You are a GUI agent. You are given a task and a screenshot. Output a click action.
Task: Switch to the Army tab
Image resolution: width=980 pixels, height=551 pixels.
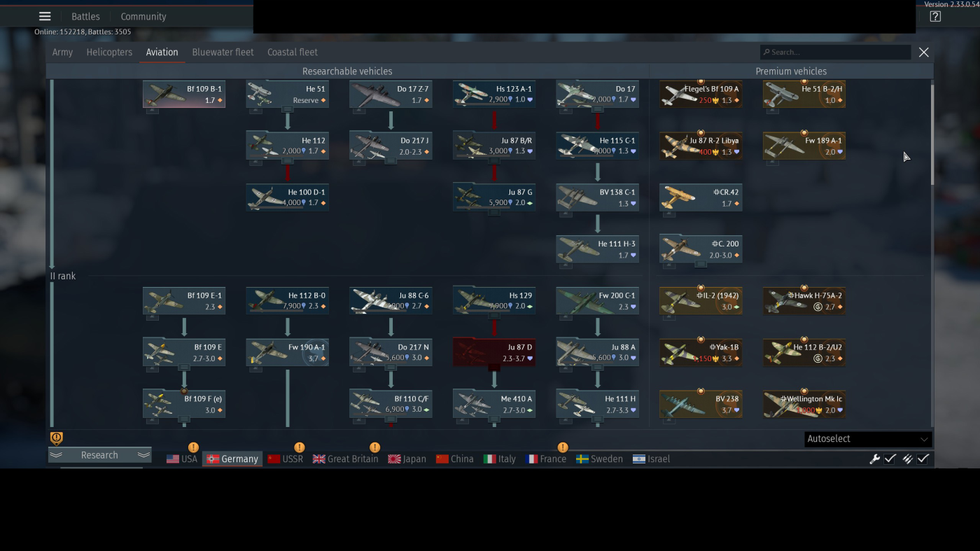62,52
